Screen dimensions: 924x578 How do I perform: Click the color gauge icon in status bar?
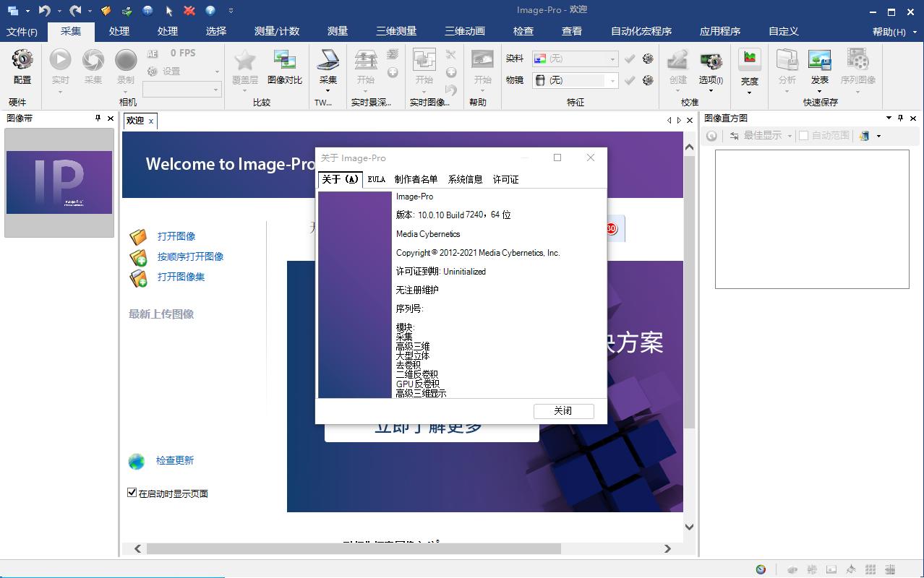(x=761, y=569)
